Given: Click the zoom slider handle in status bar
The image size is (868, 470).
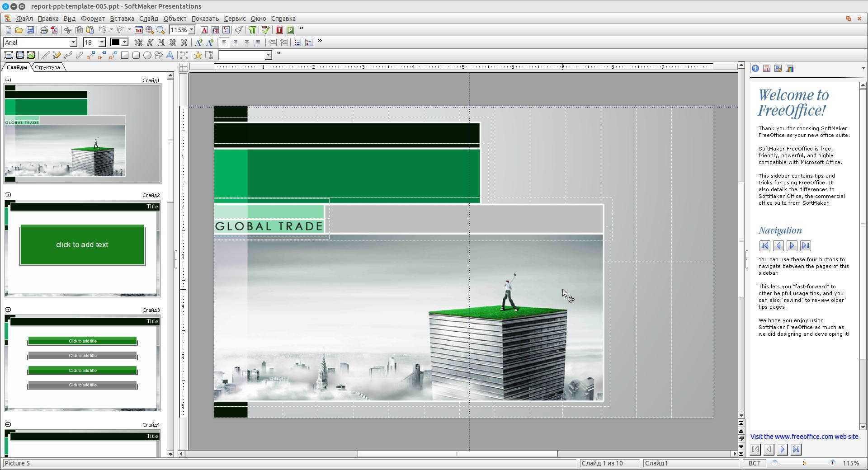Looking at the screenshot, I should (x=804, y=463).
